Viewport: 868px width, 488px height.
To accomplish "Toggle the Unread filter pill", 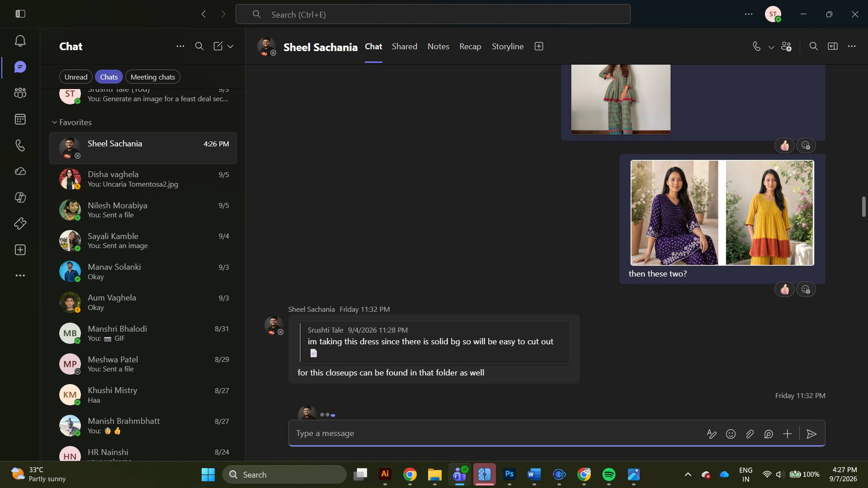I will pyautogui.click(x=76, y=77).
